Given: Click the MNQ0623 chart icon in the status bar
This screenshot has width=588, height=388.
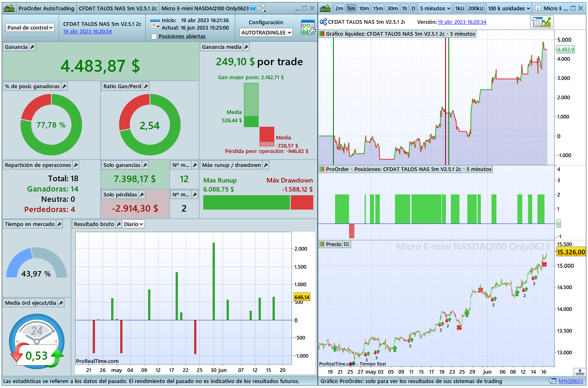Looking at the screenshot, I should [553, 381].
